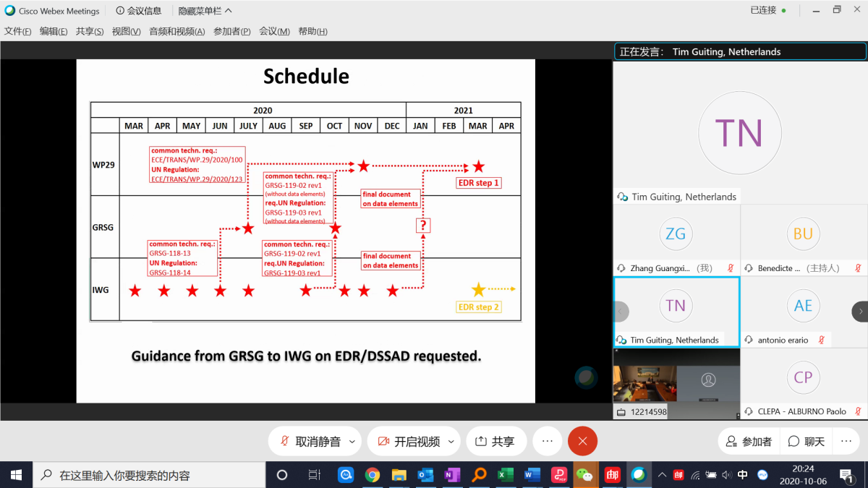The image size is (868, 488).
Task: Click the red leave meeting button
Action: [582, 441]
